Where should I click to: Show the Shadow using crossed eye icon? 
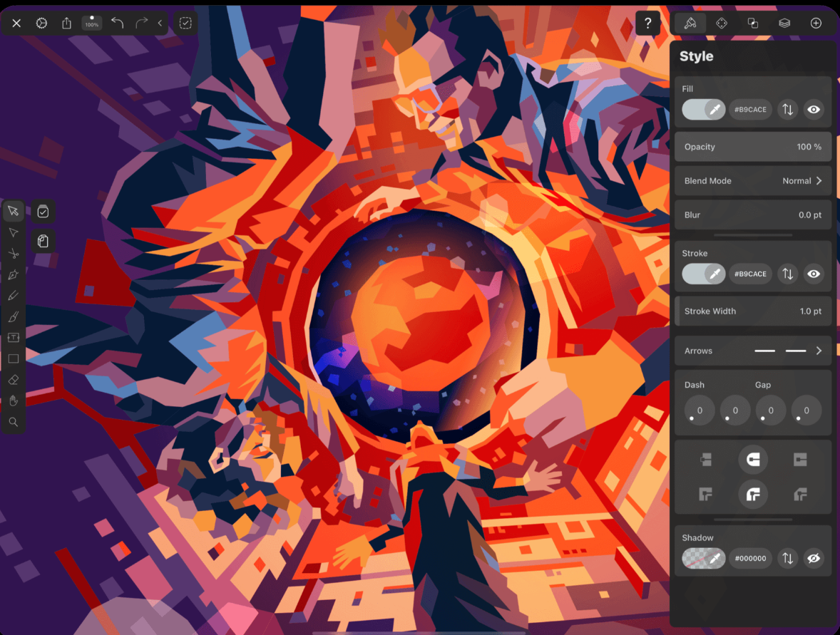813,558
